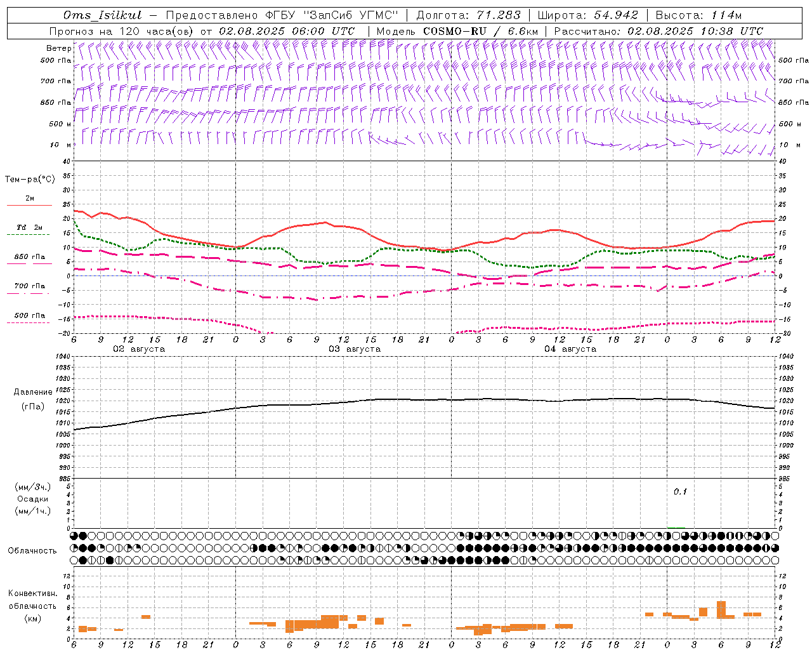Screen dimensions: 812x650
Task: Click the 02 августа date label
Action: coord(139,349)
